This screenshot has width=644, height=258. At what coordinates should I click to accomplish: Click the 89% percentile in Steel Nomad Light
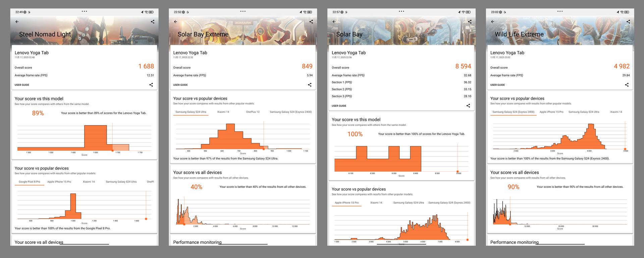[38, 113]
